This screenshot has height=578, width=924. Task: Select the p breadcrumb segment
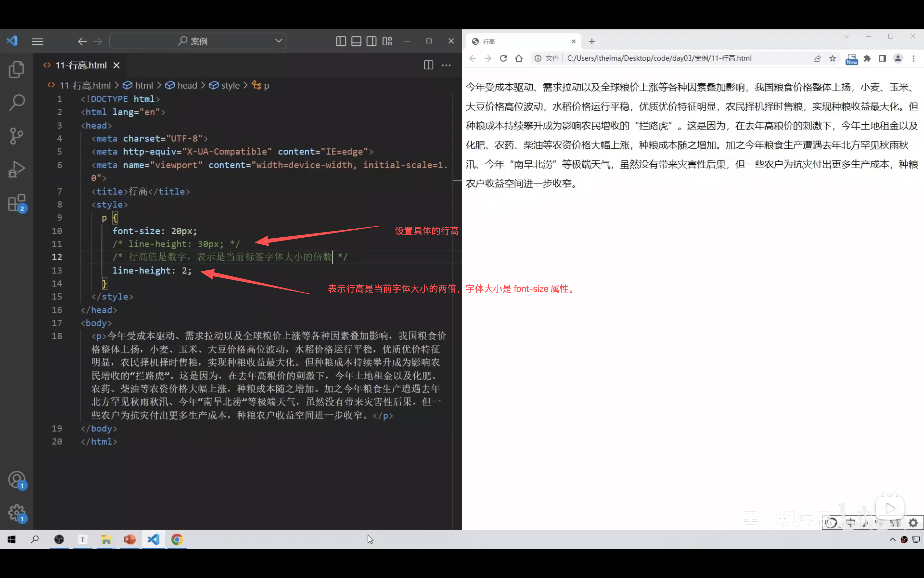point(261,85)
